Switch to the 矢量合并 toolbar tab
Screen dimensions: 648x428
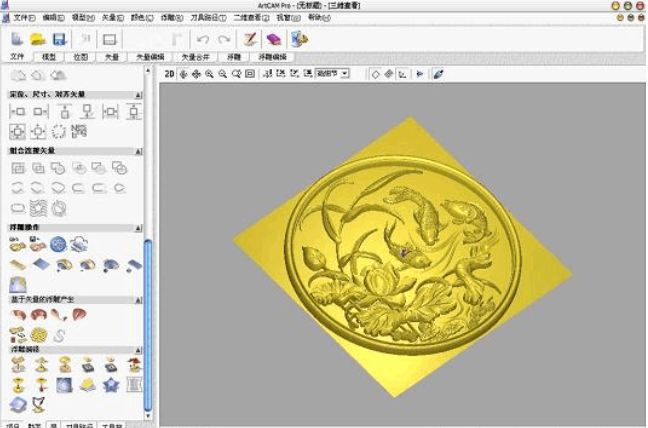coord(196,57)
